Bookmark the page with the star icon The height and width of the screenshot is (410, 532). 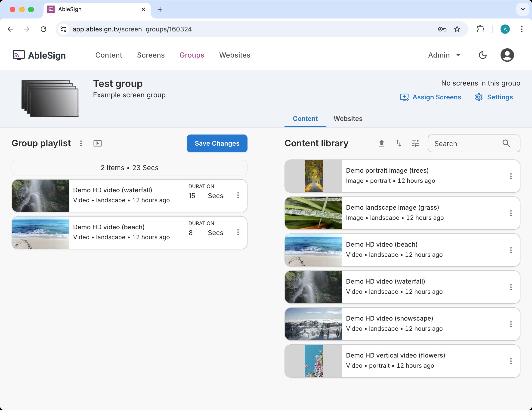pyautogui.click(x=457, y=29)
